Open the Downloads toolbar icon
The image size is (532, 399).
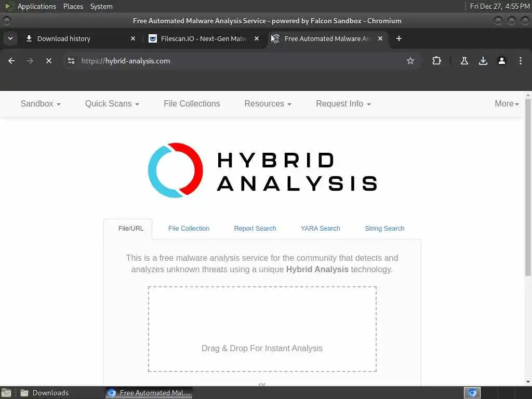(483, 61)
